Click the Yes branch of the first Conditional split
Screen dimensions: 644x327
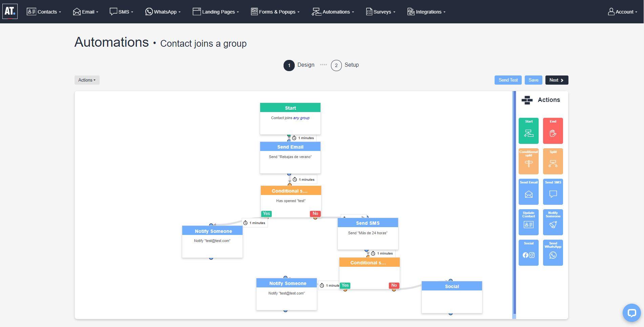click(x=266, y=214)
